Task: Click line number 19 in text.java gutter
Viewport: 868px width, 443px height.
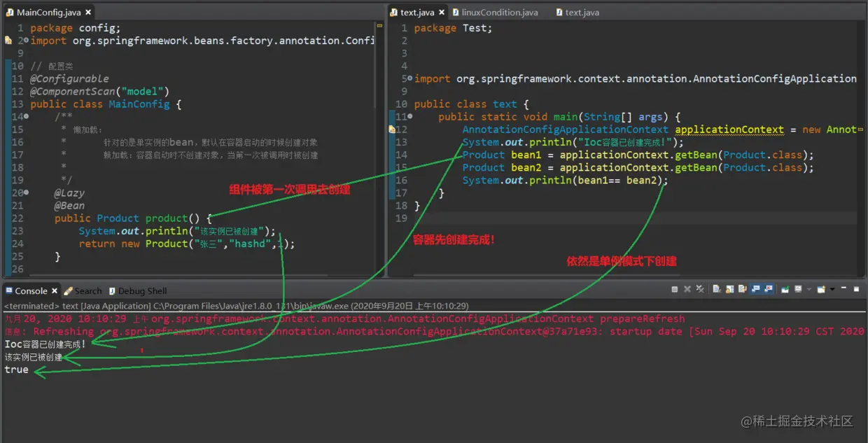Action: pos(401,218)
